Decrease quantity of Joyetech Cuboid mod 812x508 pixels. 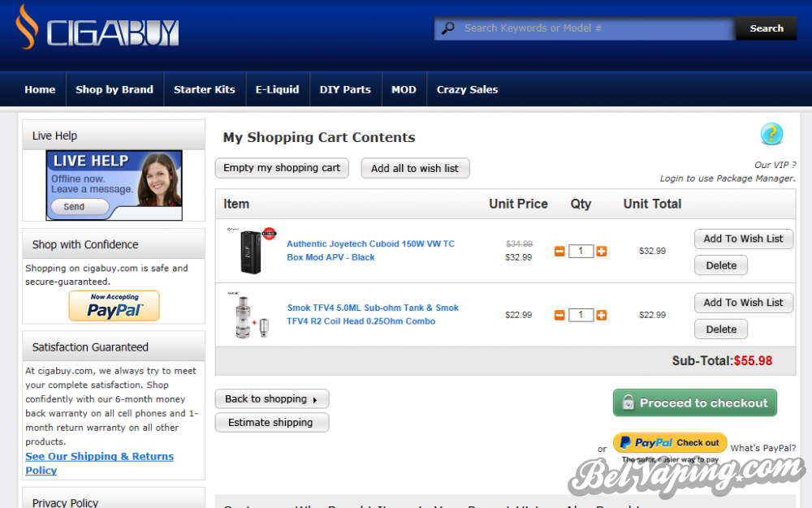coord(559,252)
